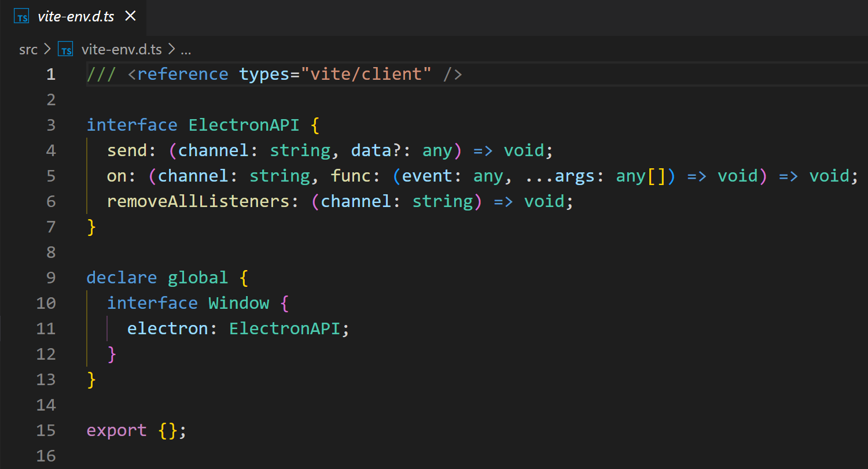Click the "vite/client" string on line 1
Image resolution: width=868 pixels, height=469 pixels.
(366, 74)
